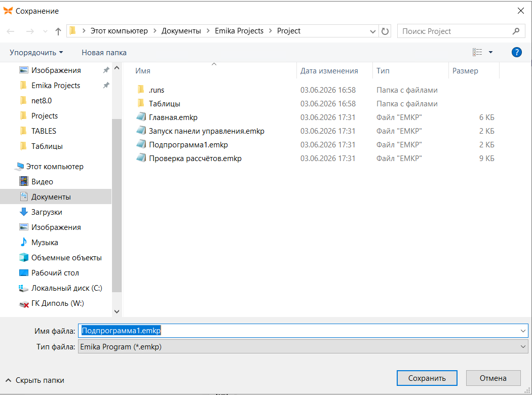This screenshot has width=532, height=395.
Task: Open net8.0 folder in sidebar
Action: 42,101
